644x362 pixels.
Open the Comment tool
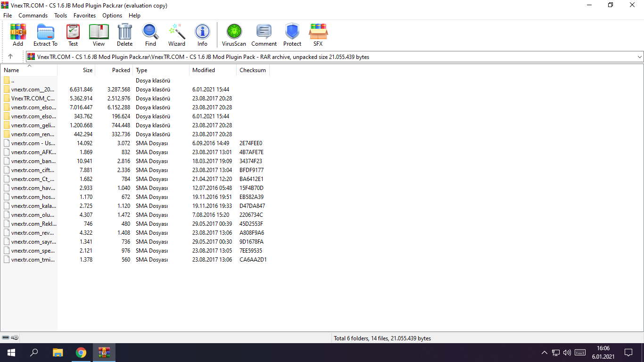tap(264, 35)
